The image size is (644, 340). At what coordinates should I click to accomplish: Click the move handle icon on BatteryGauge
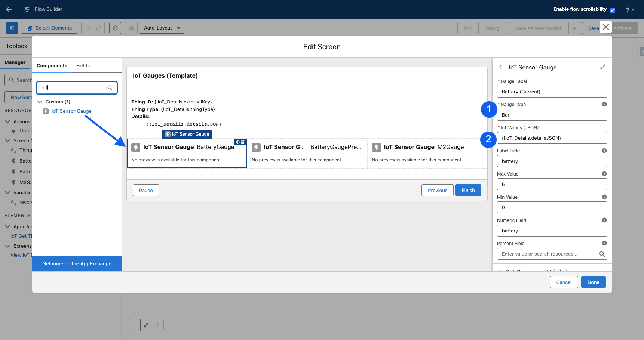238,142
